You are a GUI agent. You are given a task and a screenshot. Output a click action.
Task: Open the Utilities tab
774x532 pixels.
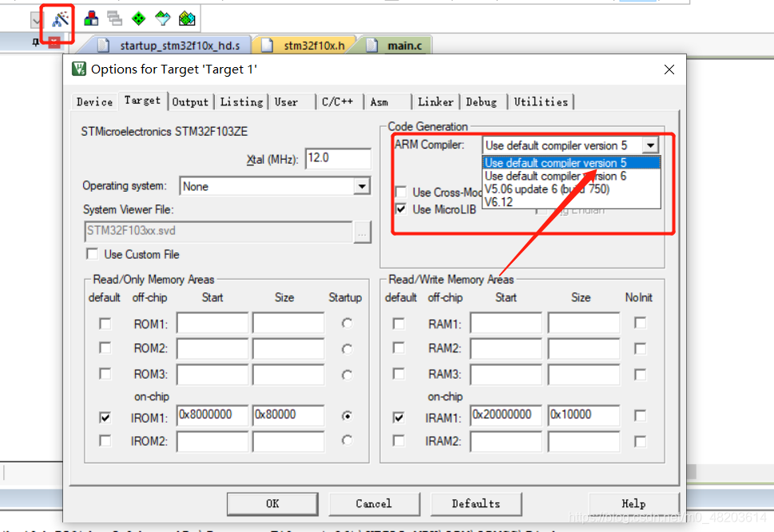pos(541,101)
